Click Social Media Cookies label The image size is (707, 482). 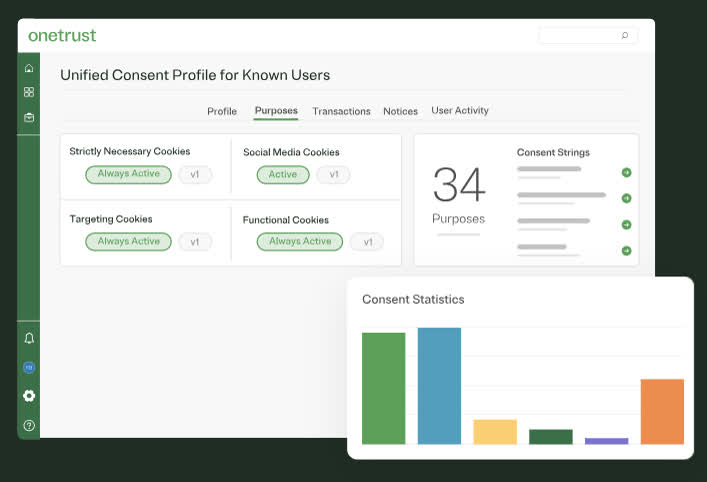click(291, 152)
